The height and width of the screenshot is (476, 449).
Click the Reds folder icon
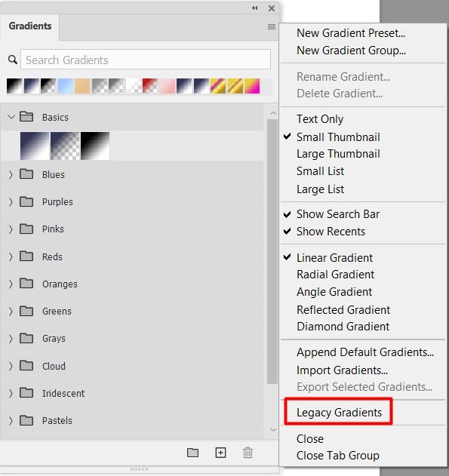[26, 256]
